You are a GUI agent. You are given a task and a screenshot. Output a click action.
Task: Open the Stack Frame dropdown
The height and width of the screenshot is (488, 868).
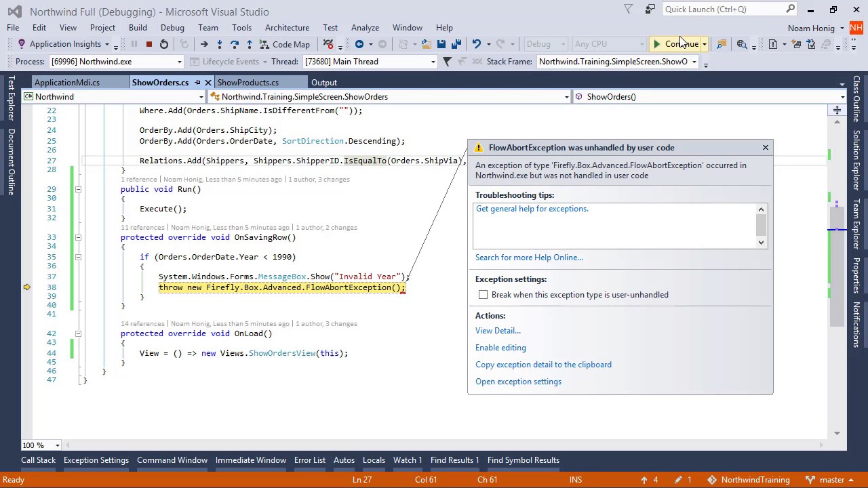click(694, 62)
